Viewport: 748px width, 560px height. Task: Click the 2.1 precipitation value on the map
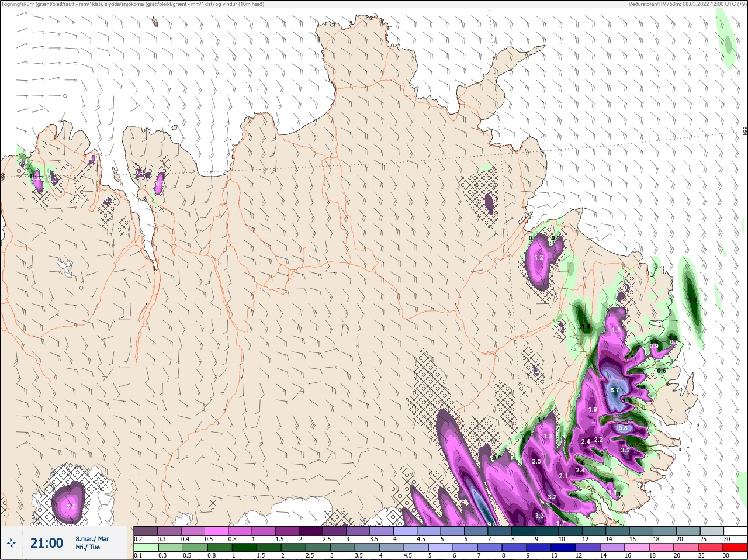563,476
